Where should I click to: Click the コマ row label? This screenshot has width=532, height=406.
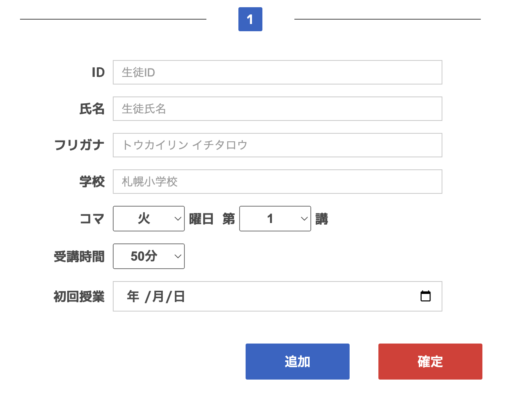(x=92, y=219)
